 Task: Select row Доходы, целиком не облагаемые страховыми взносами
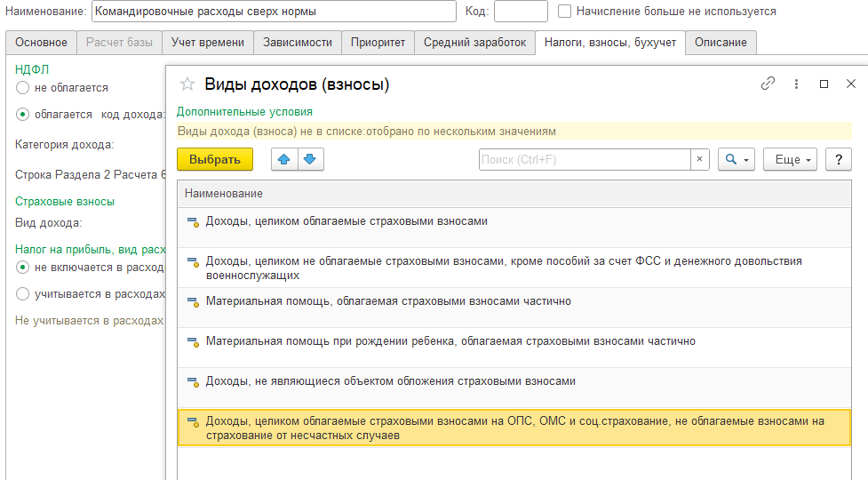(514, 268)
